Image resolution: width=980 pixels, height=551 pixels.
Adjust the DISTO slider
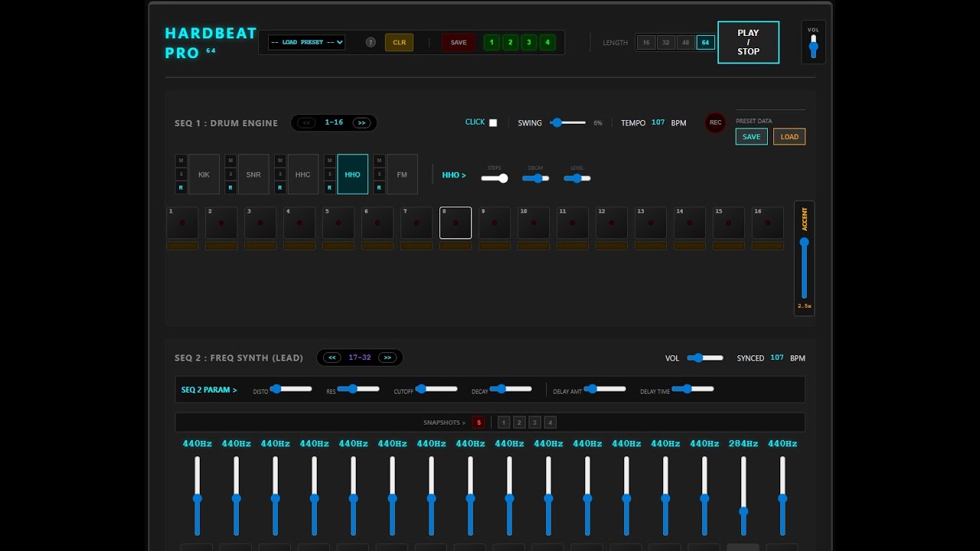[x=291, y=389]
